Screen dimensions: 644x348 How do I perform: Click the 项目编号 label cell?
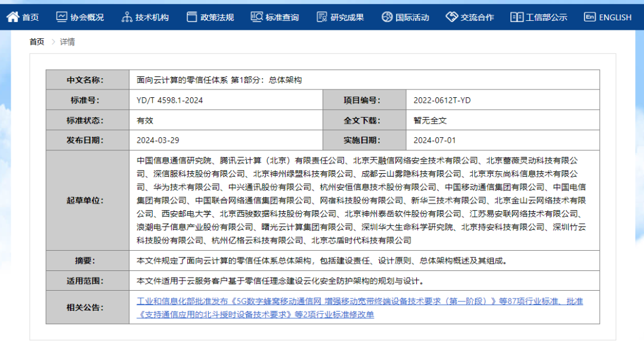point(364,100)
